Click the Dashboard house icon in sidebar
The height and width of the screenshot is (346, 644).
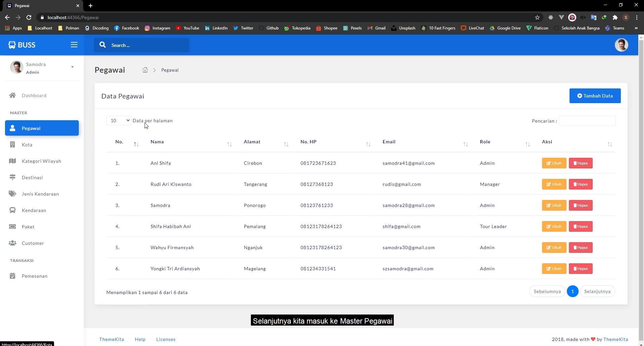pos(12,95)
